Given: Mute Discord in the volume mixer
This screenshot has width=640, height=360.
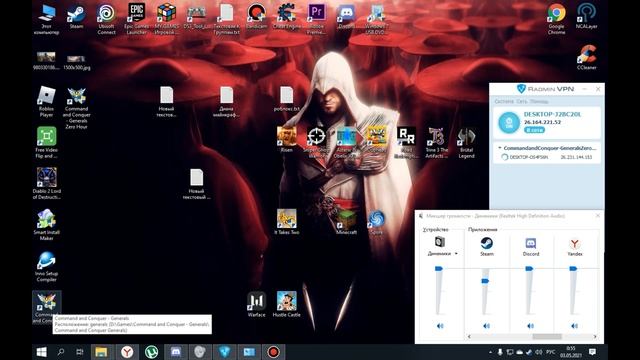Looking at the screenshot, I should pos(530,326).
